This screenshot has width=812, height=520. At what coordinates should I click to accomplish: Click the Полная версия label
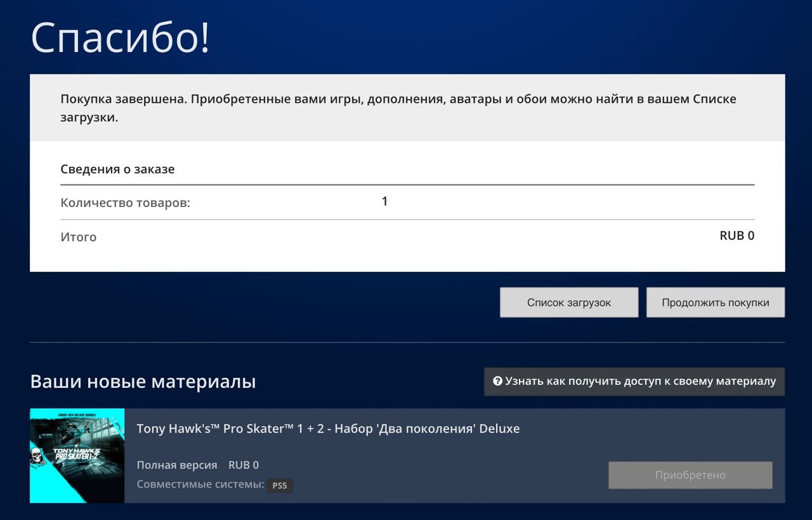[177, 465]
